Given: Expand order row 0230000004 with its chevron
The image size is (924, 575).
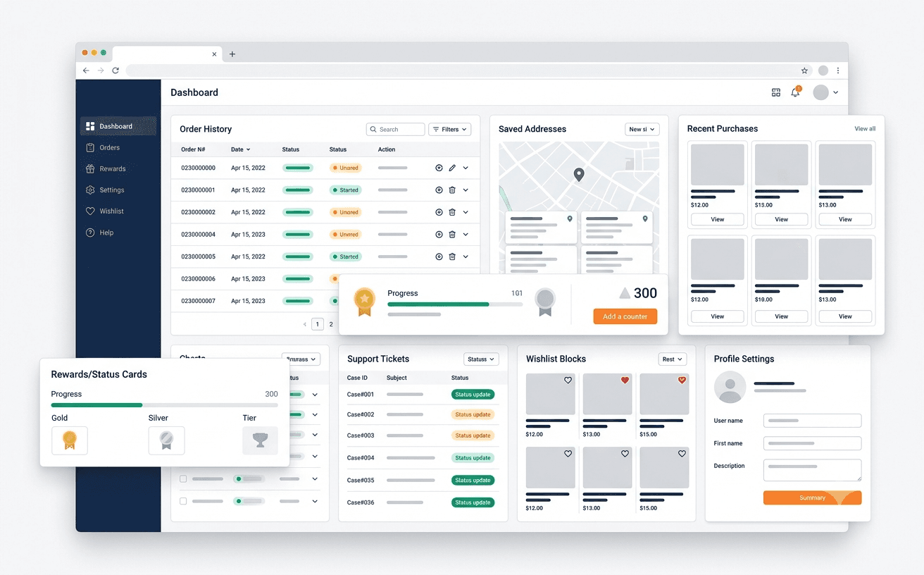Looking at the screenshot, I should 466,235.
